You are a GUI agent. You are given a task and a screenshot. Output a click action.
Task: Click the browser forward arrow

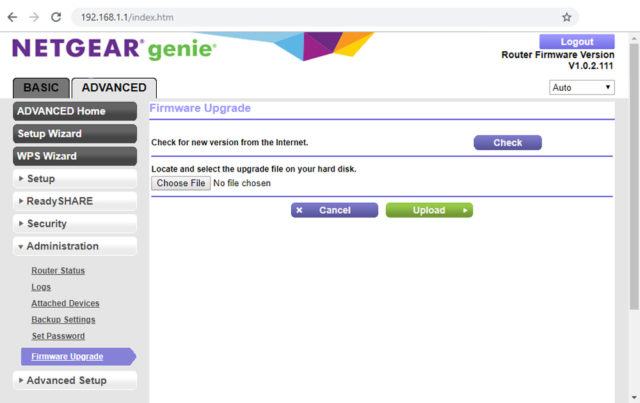(x=33, y=17)
